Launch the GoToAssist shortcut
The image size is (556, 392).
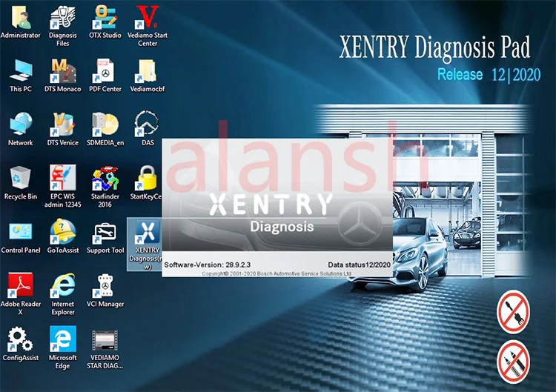click(63, 237)
